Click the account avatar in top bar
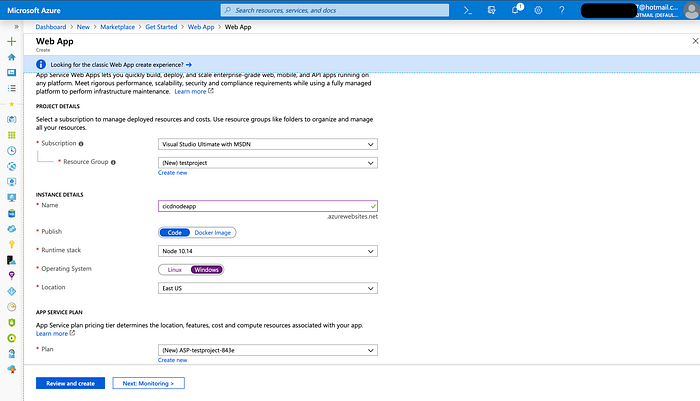The height and width of the screenshot is (401, 700). [691, 10]
